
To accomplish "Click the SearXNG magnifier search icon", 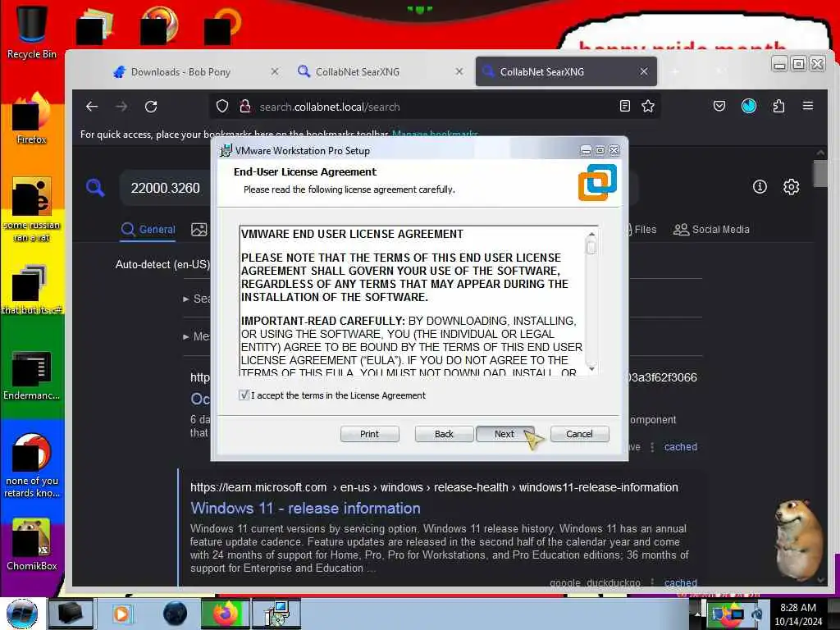I will click(x=95, y=188).
